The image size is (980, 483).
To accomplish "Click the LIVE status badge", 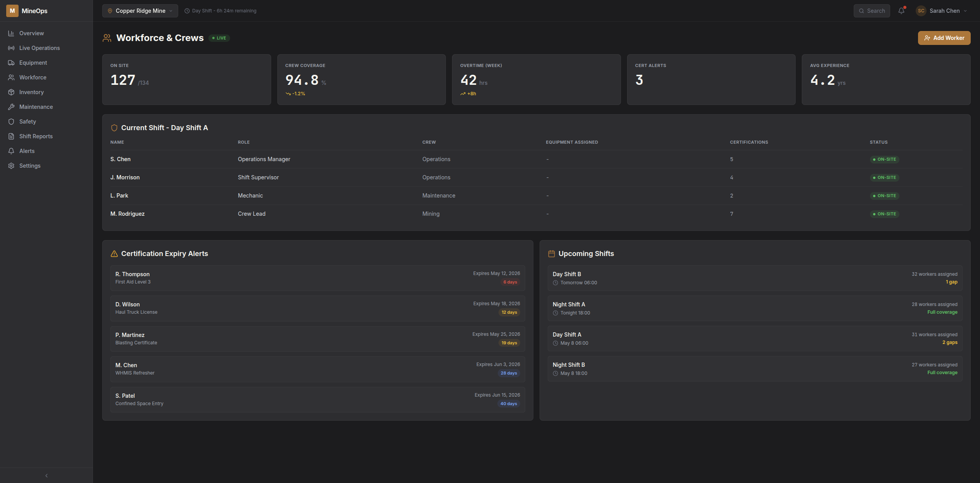I will point(219,38).
